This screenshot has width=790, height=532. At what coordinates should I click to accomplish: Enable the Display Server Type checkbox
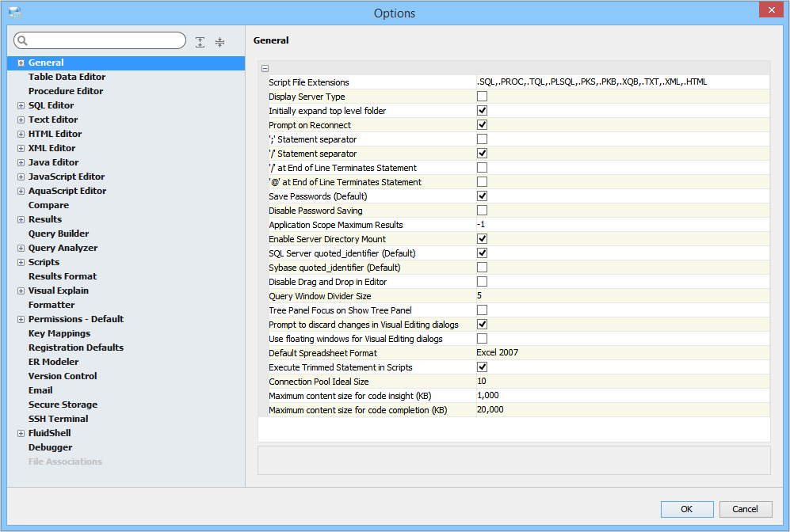click(482, 97)
